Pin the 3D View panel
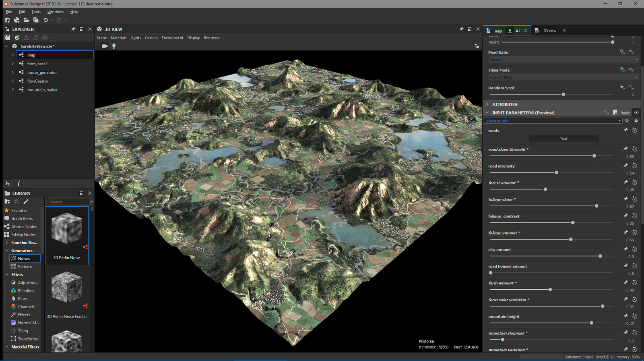The image size is (644, 361). pos(461,29)
